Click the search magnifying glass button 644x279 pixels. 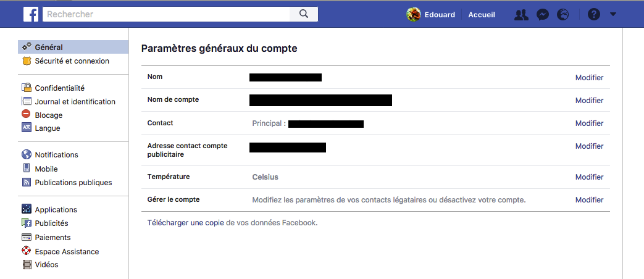[304, 14]
